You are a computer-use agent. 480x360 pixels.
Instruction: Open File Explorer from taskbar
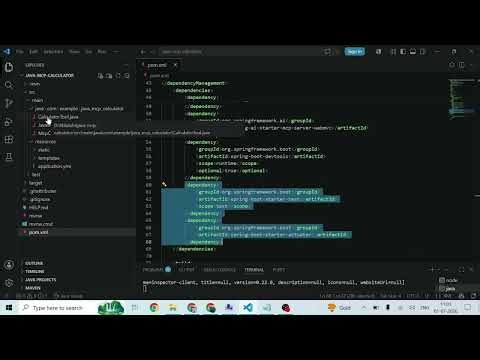[x=173, y=307]
